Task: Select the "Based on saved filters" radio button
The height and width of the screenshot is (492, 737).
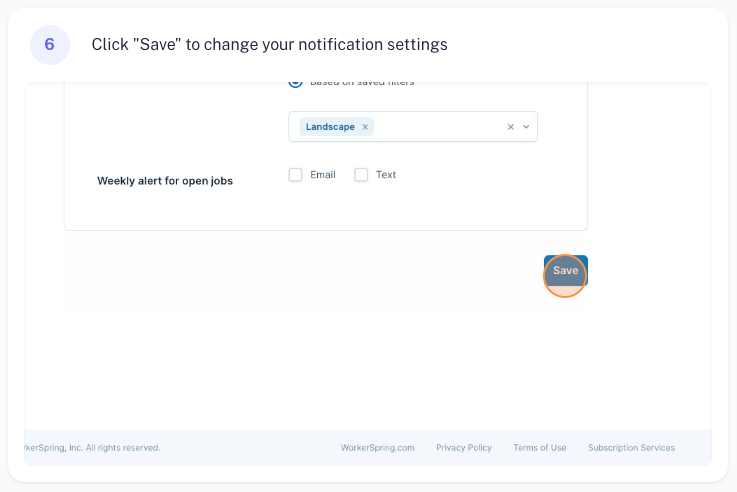Action: (x=295, y=83)
